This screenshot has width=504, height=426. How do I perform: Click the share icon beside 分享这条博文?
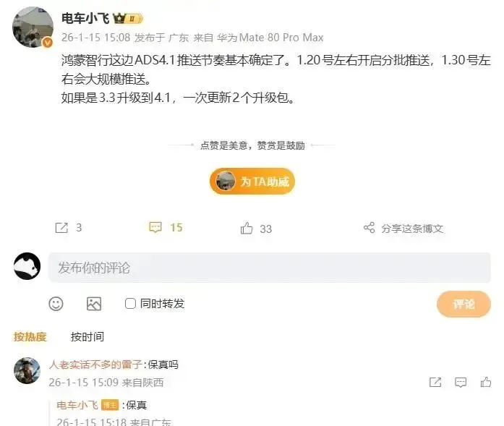(369, 228)
